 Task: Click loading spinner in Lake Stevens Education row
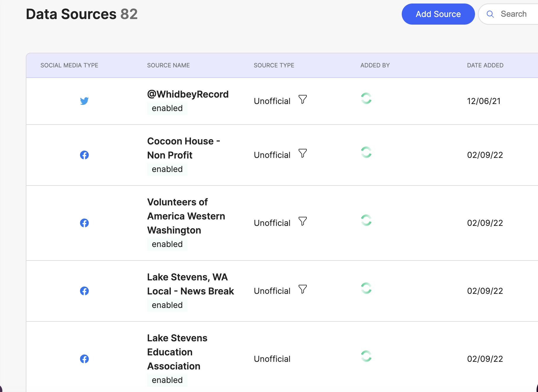pos(366,356)
